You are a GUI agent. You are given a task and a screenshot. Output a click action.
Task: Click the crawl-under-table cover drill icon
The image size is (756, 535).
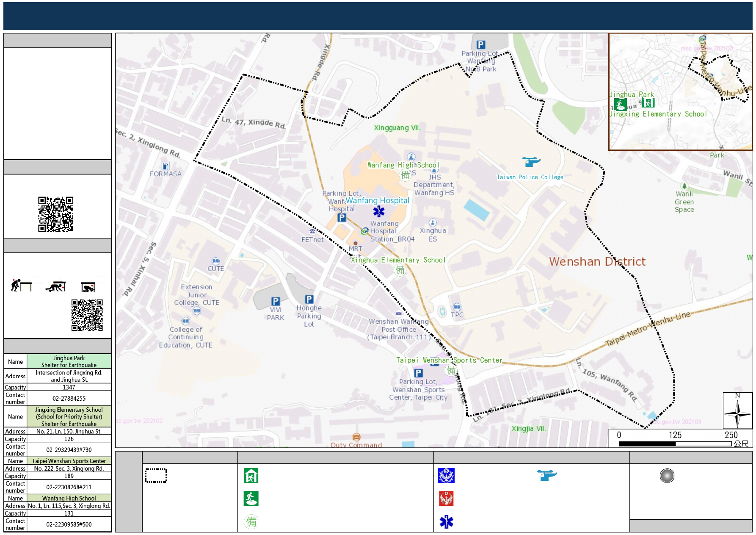(55, 287)
